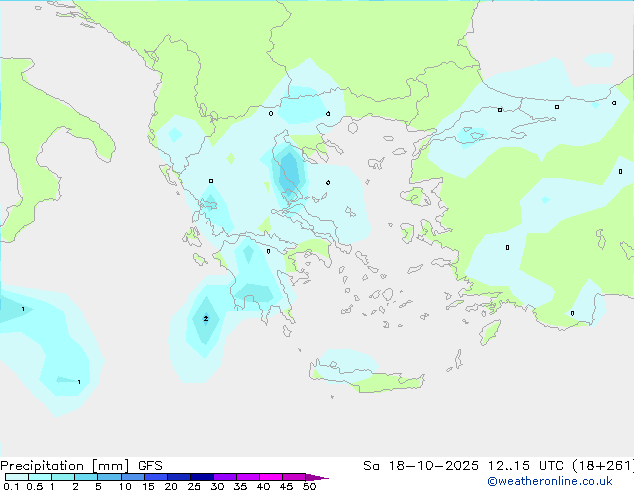
Task: Select the 20–25 mm dark blue swatch
Action: (179, 477)
